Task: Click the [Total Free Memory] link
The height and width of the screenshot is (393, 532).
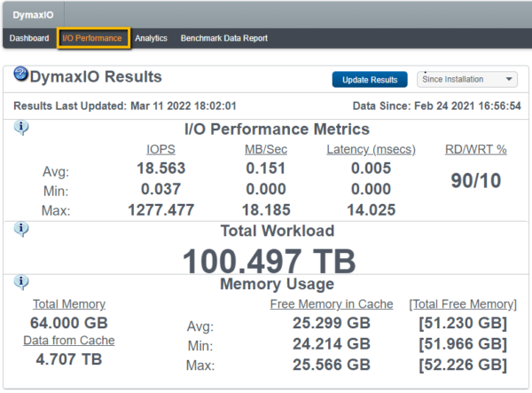Action: tap(462, 304)
